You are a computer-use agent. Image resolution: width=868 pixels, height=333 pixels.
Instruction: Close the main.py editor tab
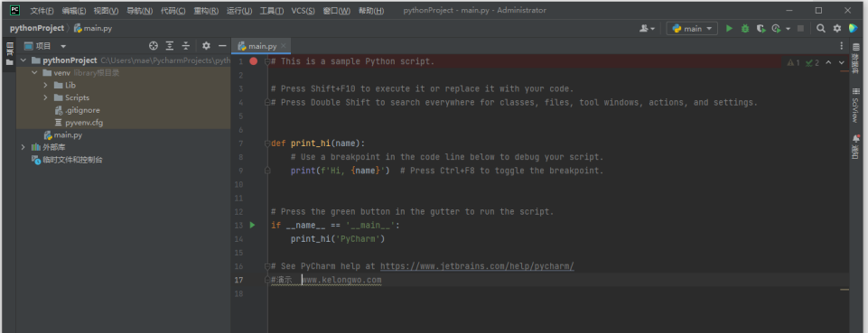pyautogui.click(x=284, y=46)
